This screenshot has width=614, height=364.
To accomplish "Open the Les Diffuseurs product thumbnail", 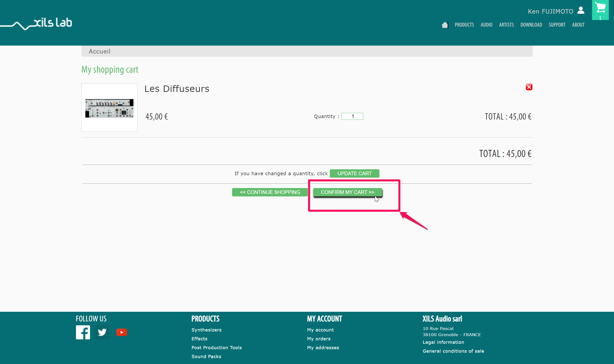I will point(109,107).
